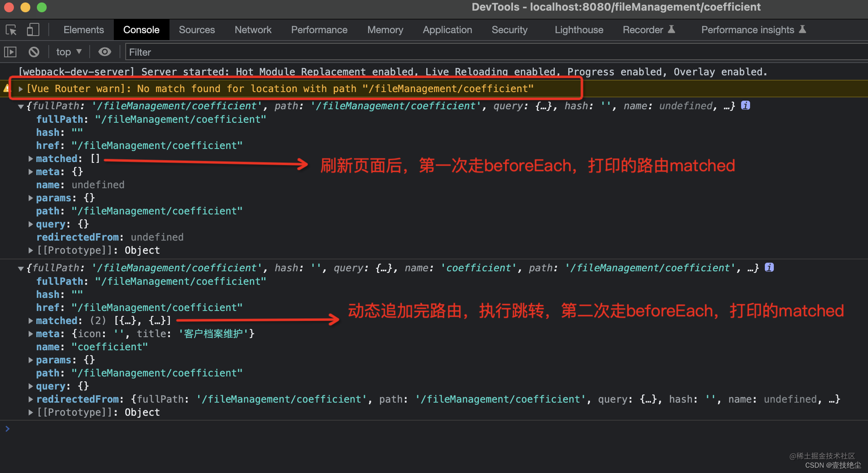Open the Application tab
The height and width of the screenshot is (473, 868).
pos(448,30)
